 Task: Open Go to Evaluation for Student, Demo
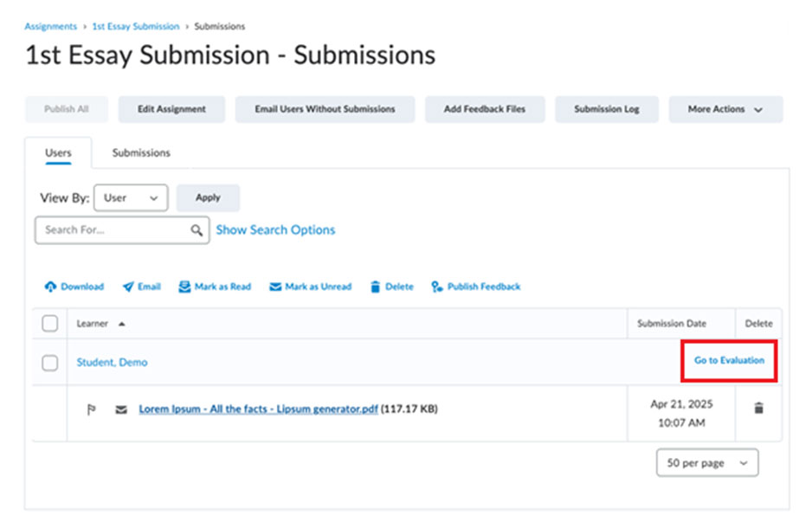point(728,362)
